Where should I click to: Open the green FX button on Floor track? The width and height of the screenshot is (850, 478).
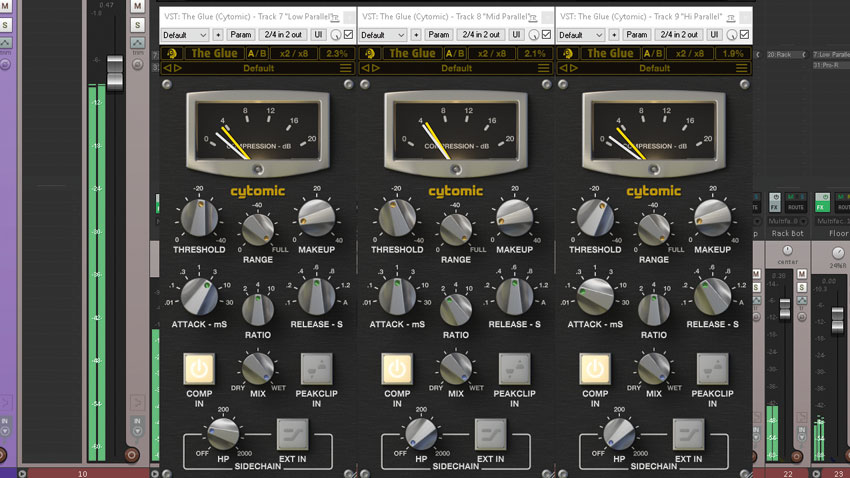[x=822, y=202]
